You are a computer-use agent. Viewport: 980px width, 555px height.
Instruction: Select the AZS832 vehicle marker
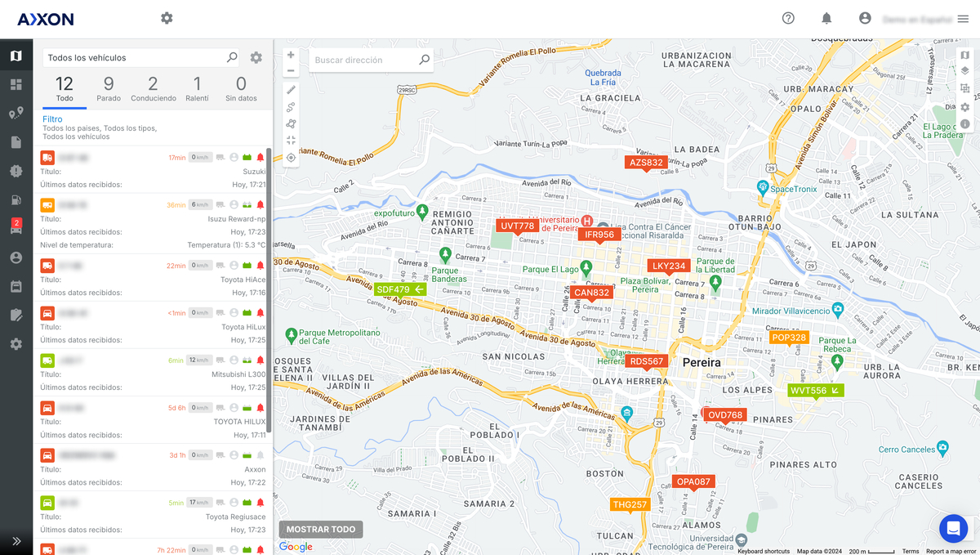tap(646, 163)
